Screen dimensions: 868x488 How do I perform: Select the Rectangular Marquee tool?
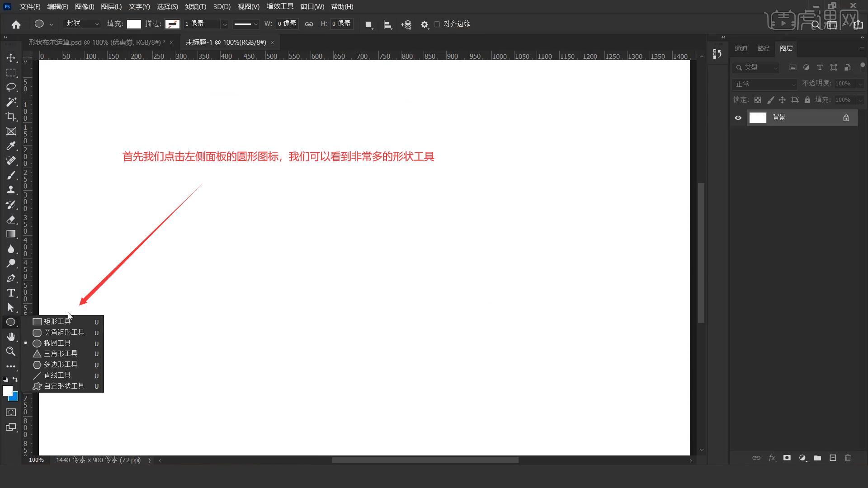pyautogui.click(x=11, y=73)
